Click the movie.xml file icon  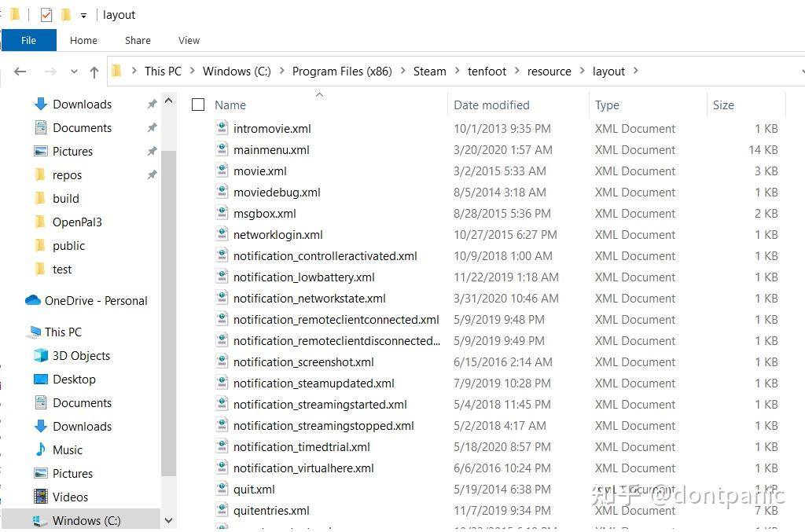(x=222, y=171)
